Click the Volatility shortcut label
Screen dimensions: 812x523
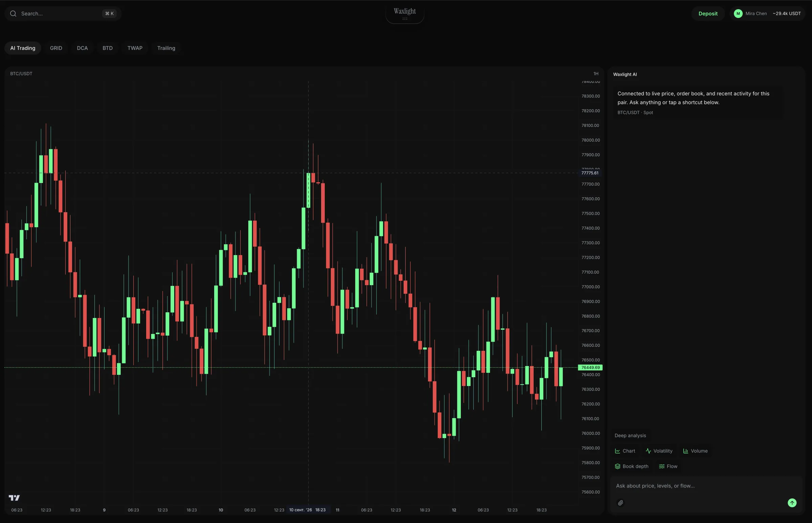point(662,451)
